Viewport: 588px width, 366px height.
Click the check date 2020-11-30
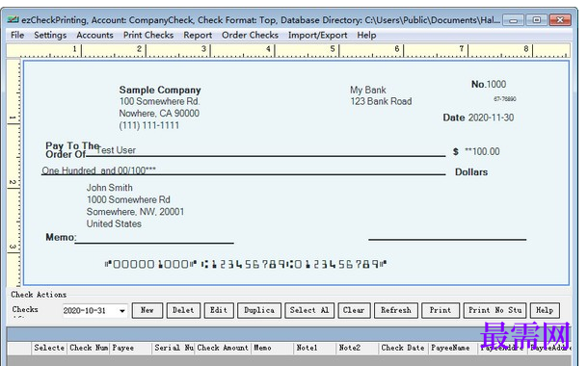492,118
